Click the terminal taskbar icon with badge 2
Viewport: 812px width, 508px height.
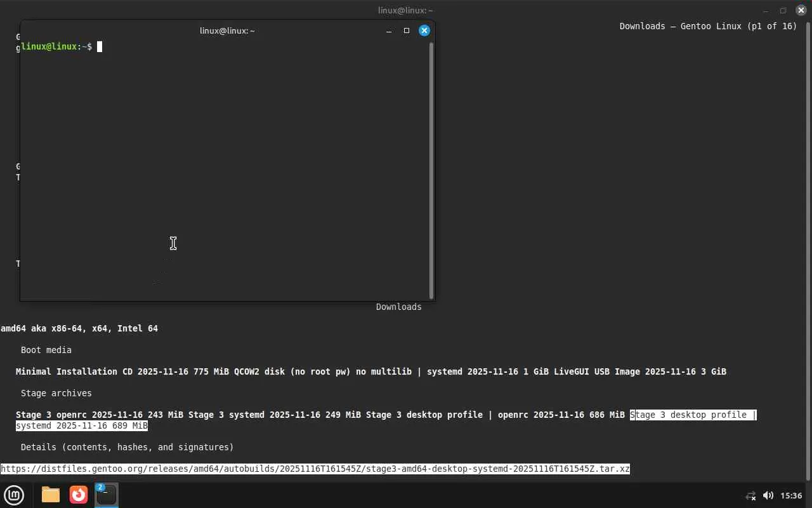(106, 495)
